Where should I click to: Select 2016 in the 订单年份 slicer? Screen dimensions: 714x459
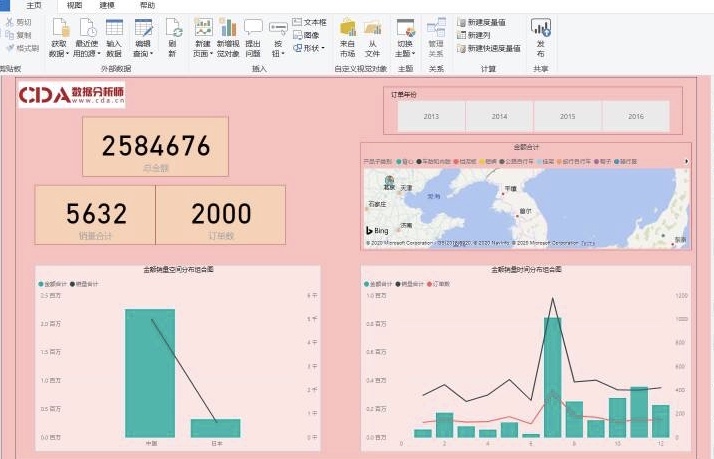[x=636, y=117]
